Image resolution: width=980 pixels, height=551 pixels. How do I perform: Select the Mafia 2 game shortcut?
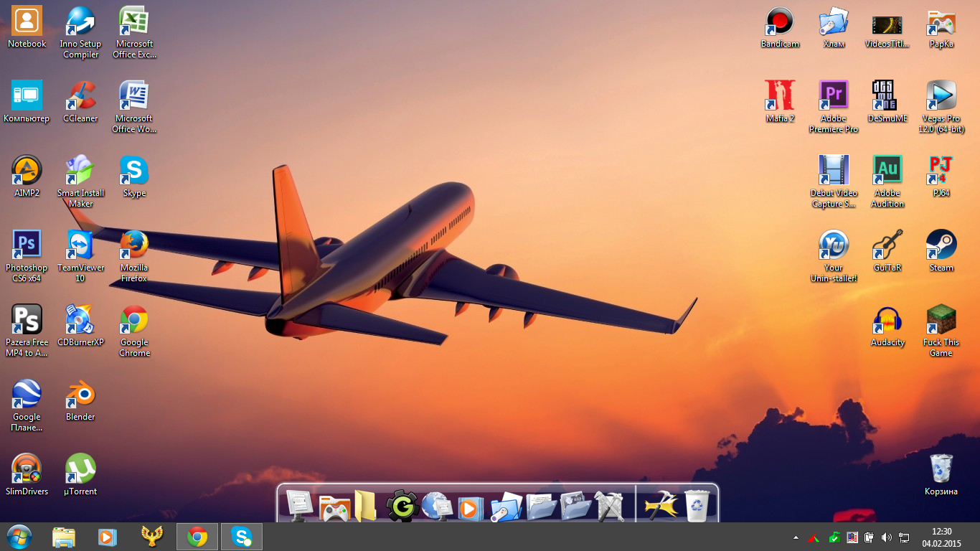coord(780,102)
